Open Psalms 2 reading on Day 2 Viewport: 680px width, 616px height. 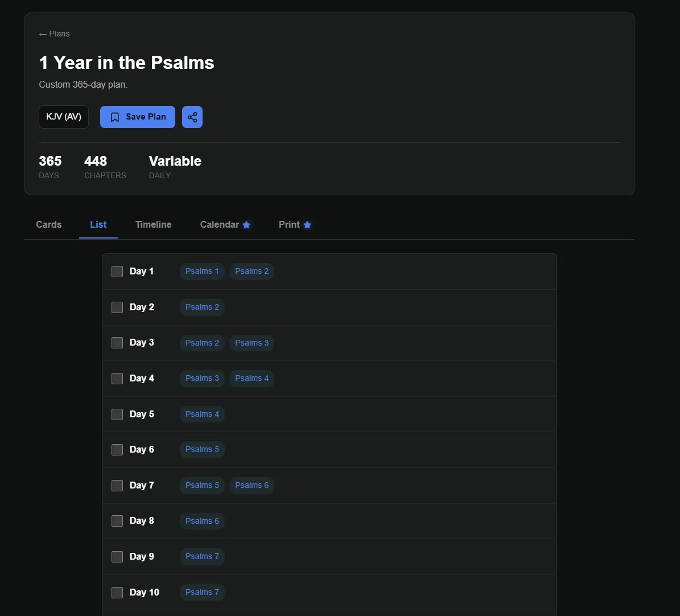pyautogui.click(x=202, y=307)
